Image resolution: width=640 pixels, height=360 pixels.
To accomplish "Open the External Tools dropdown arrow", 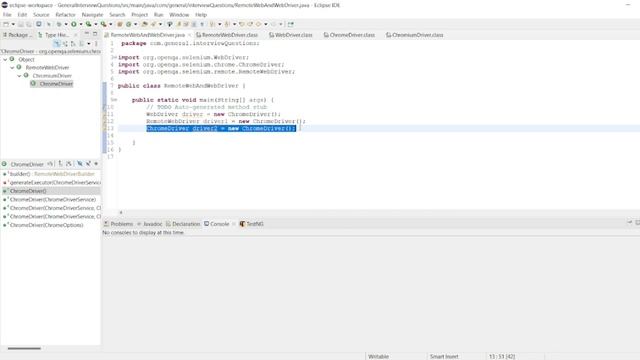I will (x=111, y=24).
